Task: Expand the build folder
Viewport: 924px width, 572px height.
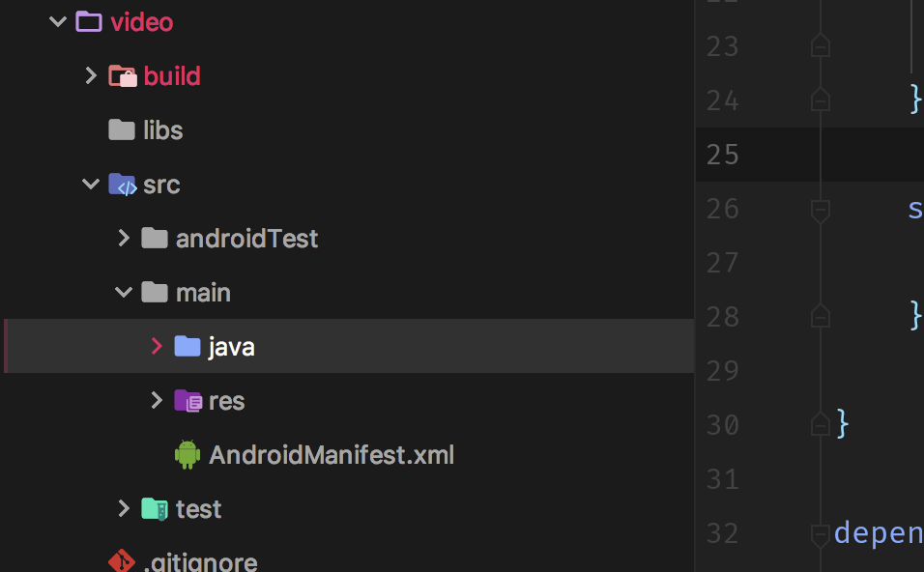Action: [91, 75]
